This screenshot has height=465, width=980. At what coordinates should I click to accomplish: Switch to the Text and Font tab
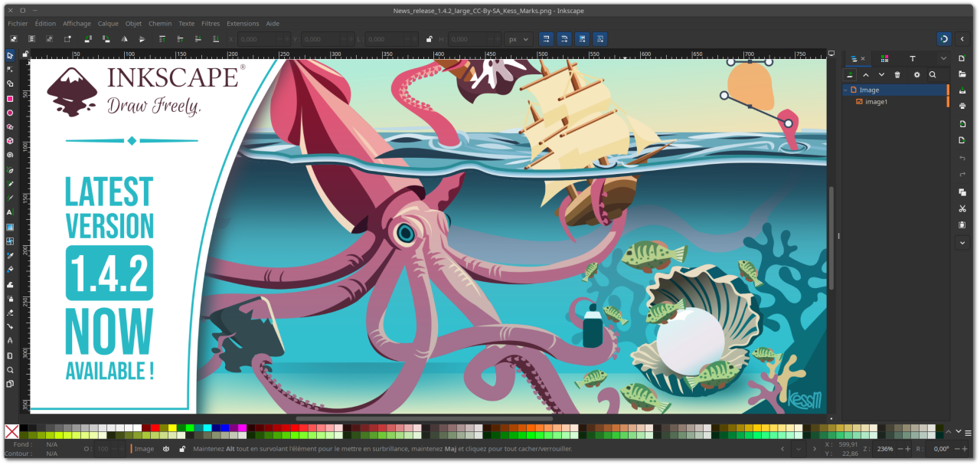coord(912,58)
